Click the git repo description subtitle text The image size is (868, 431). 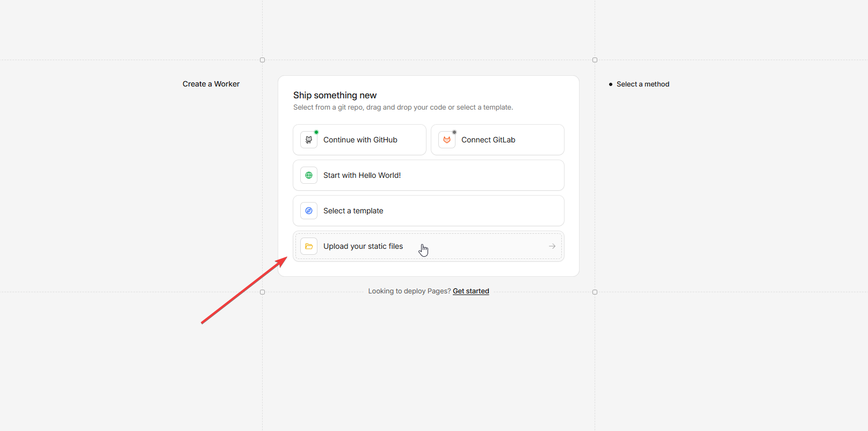(x=403, y=107)
